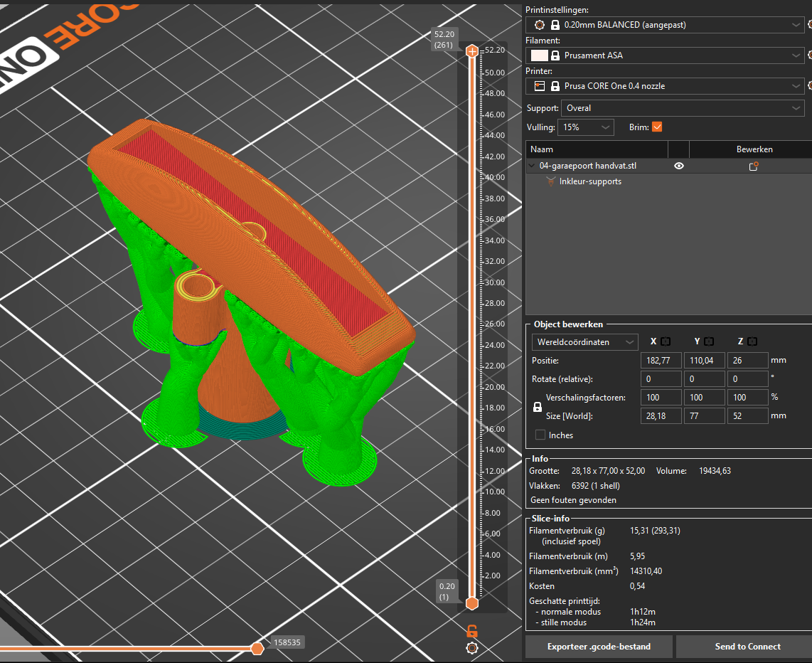812x663 pixels.
Task: Open the Wereldcoördinaten coordinate dropdown
Action: click(584, 342)
